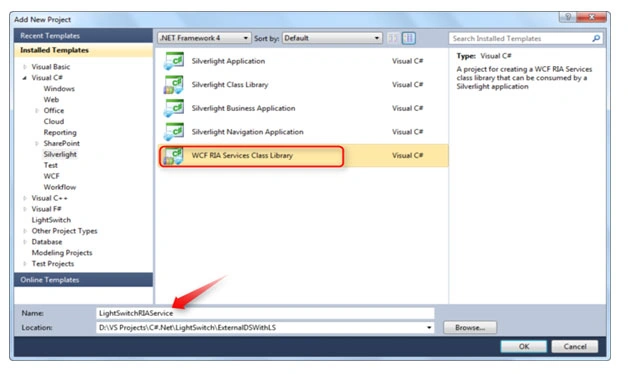Open the Recent Templates section
This screenshot has height=374, width=628.
(x=83, y=36)
